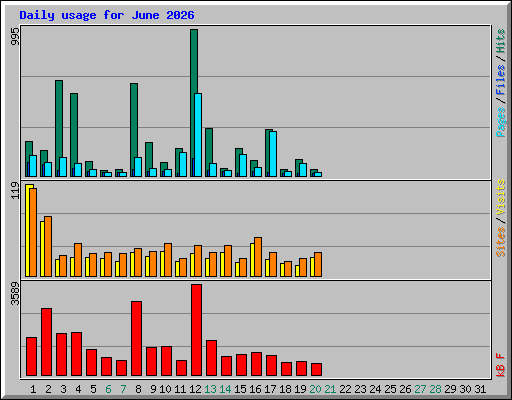The width and height of the screenshot is (512, 400).
Task: Click the 995 scale label on the hits chart
Action: pos(15,36)
